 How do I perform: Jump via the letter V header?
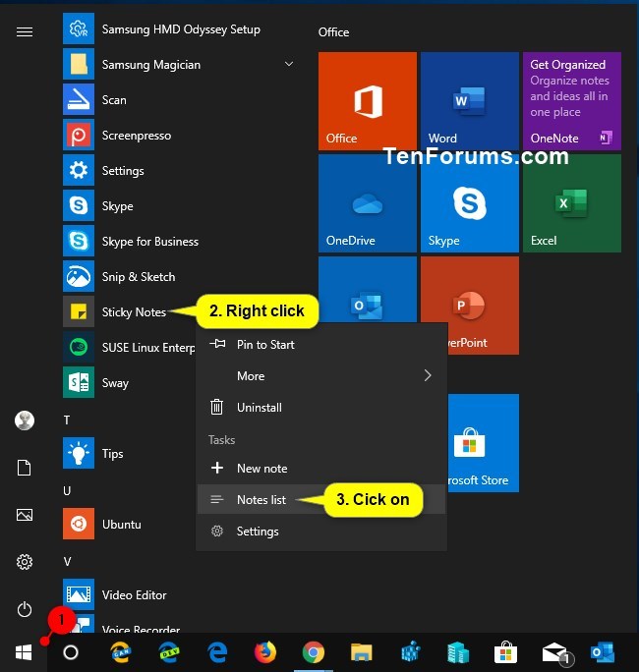coord(67,561)
